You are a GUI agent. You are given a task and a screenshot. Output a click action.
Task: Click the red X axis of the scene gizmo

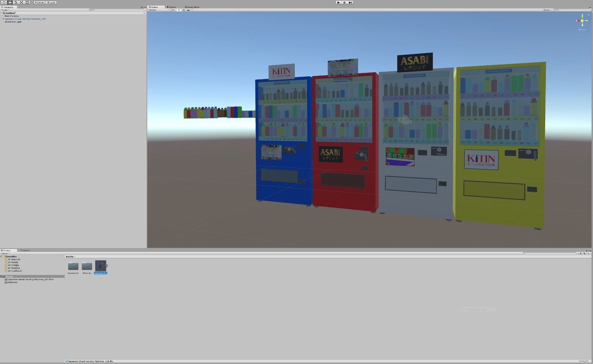click(x=578, y=21)
